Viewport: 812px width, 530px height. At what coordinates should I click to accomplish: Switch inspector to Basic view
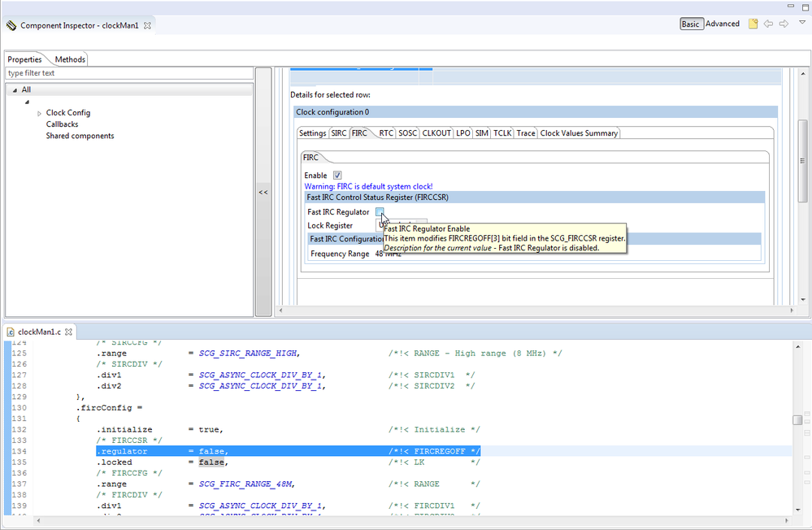(691, 24)
